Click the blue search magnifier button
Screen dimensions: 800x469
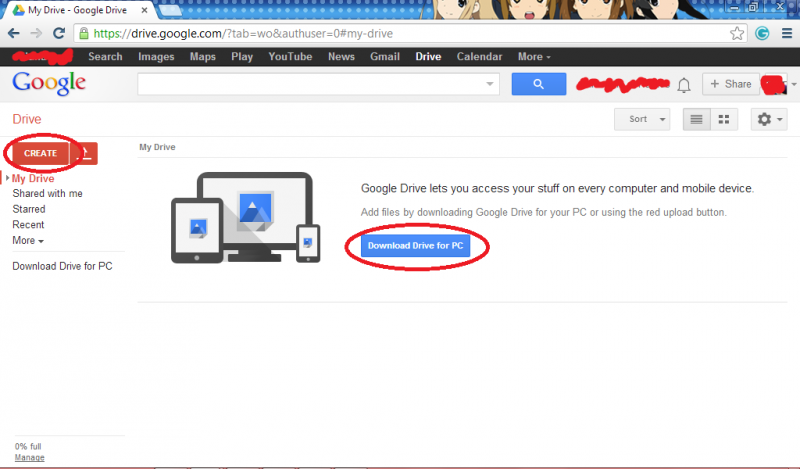(539, 84)
